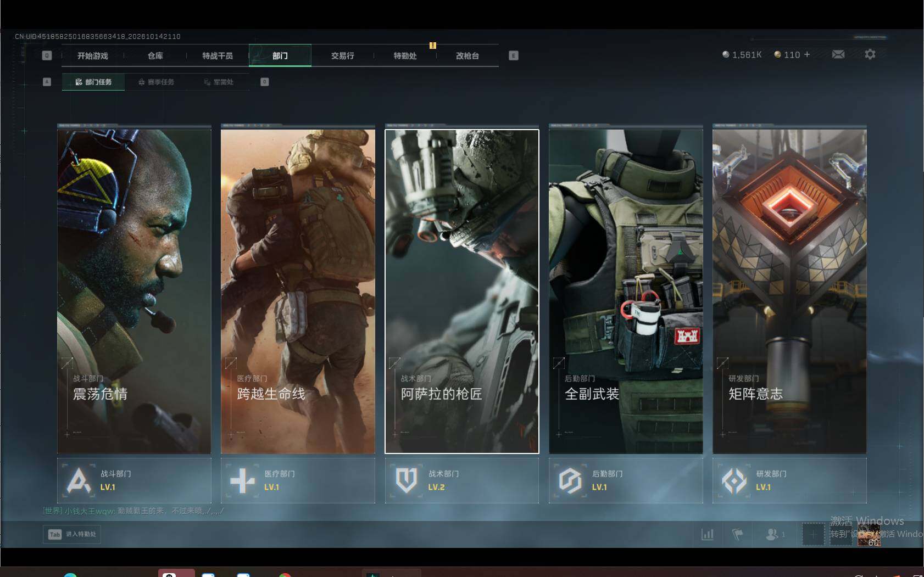Screen dimensions: 924x577
Task: Click the flags icon in bottom bar
Action: [x=737, y=534]
